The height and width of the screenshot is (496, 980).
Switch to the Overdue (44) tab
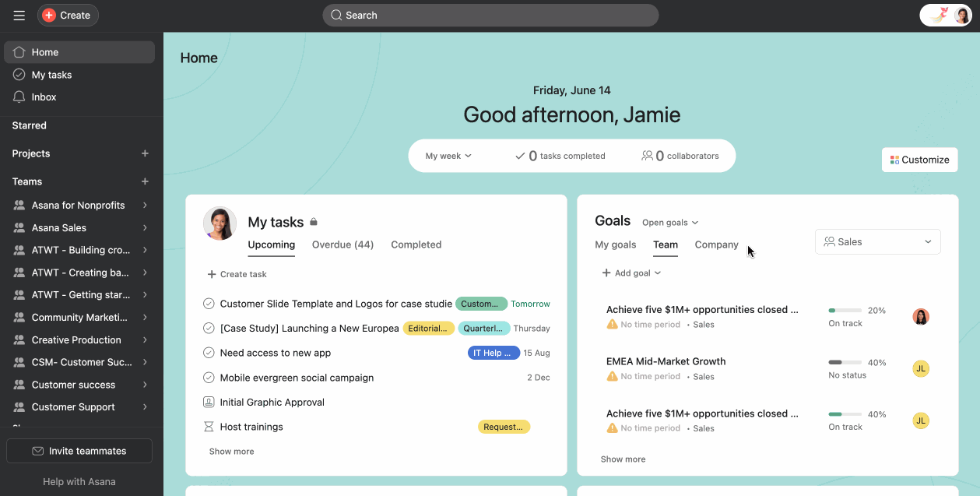342,244
